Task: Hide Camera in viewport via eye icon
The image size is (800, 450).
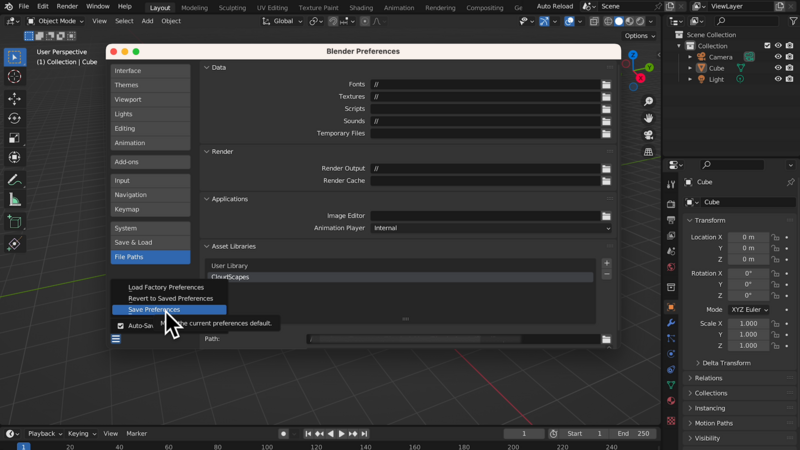Action: point(778,57)
